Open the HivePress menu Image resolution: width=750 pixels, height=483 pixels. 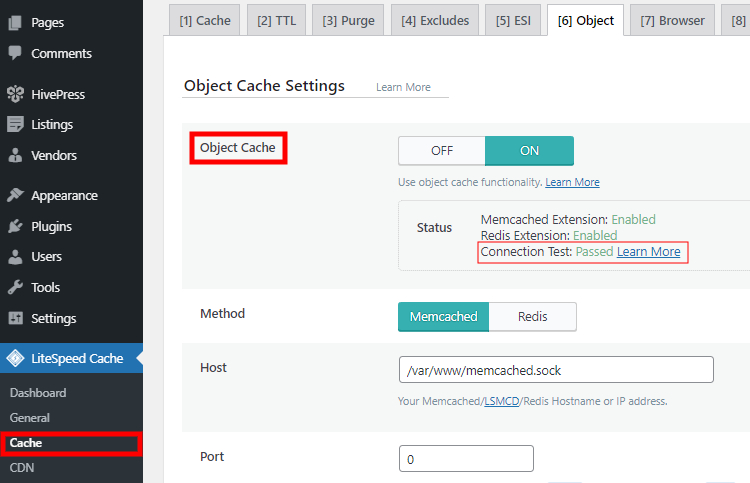(x=58, y=94)
